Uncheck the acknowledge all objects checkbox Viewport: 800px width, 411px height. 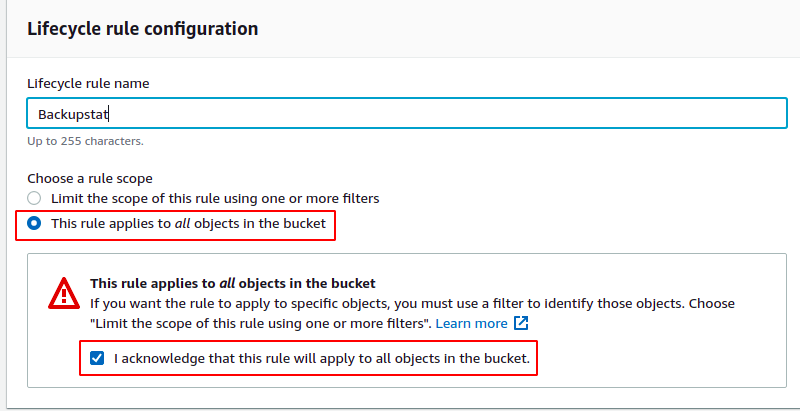pyautogui.click(x=96, y=358)
